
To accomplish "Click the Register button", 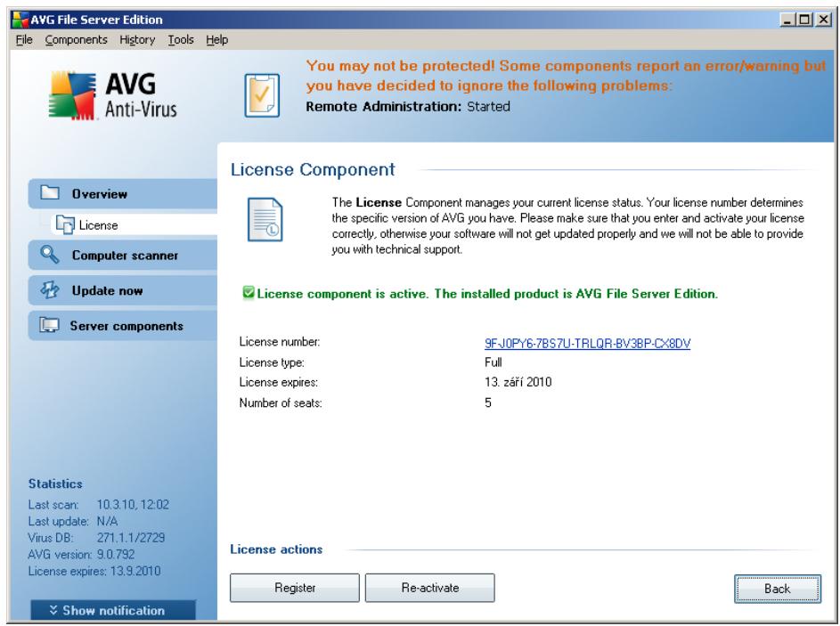I will coord(295,588).
